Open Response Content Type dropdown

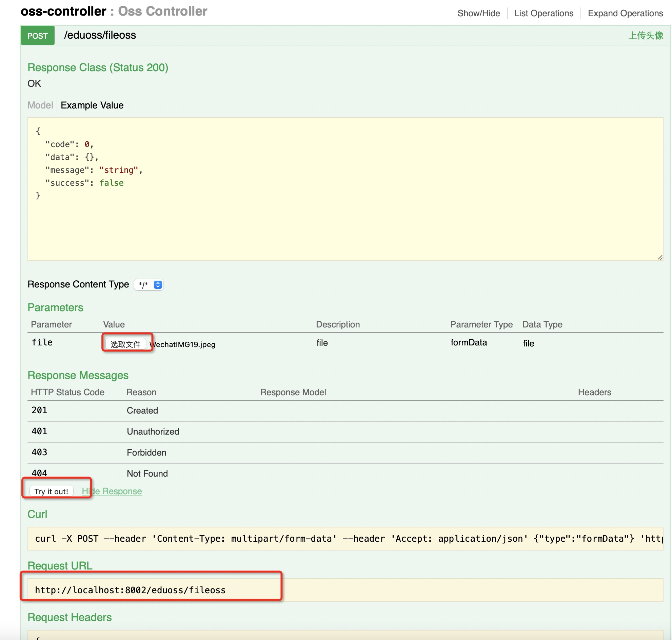pyautogui.click(x=149, y=284)
